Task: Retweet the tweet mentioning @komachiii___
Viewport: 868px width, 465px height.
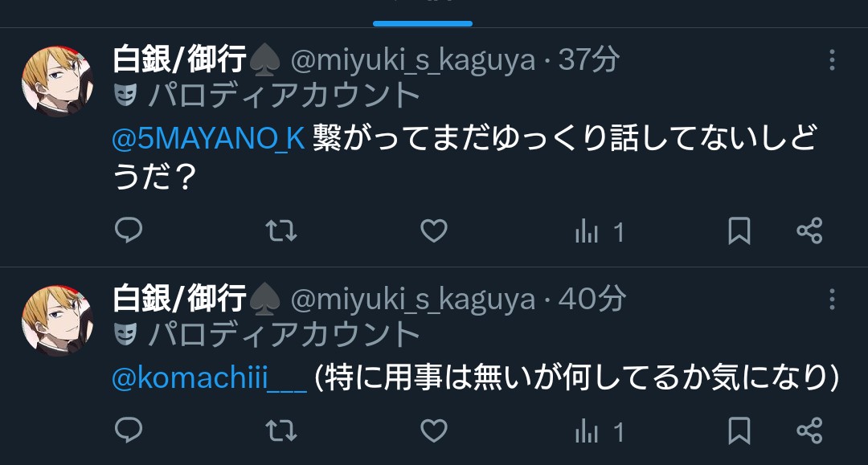Action: (281, 430)
